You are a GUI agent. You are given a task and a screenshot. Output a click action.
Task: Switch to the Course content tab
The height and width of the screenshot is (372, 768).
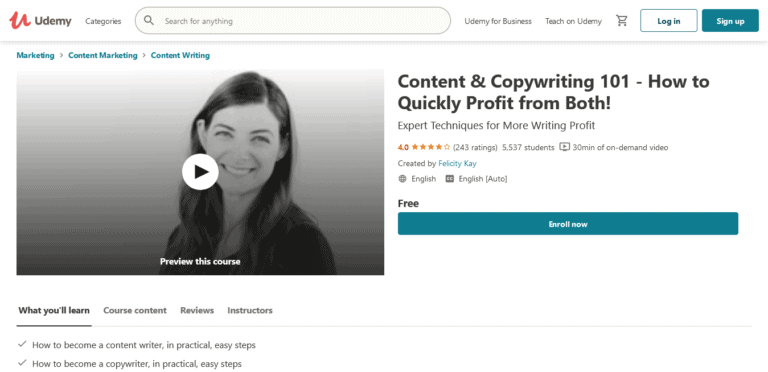point(135,310)
